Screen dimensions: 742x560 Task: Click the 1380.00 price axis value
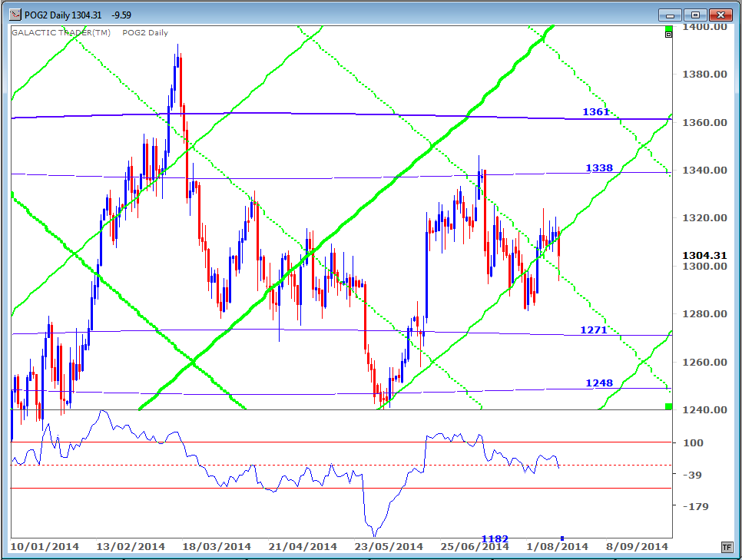coord(704,74)
